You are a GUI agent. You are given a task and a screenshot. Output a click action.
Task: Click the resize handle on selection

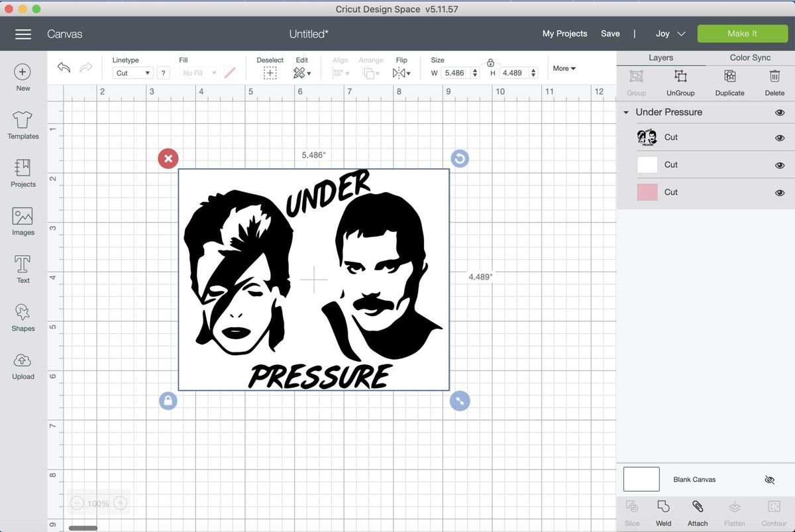point(460,401)
